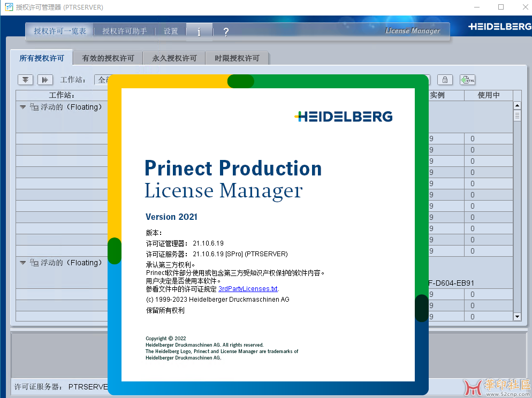Open the 授权许可一览表 menu
The width and height of the screenshot is (532, 398).
click(60, 31)
